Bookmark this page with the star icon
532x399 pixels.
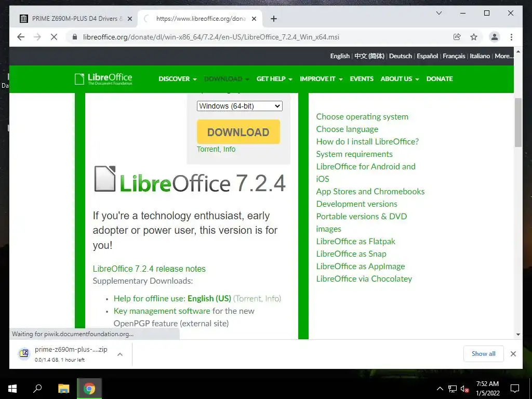474,37
